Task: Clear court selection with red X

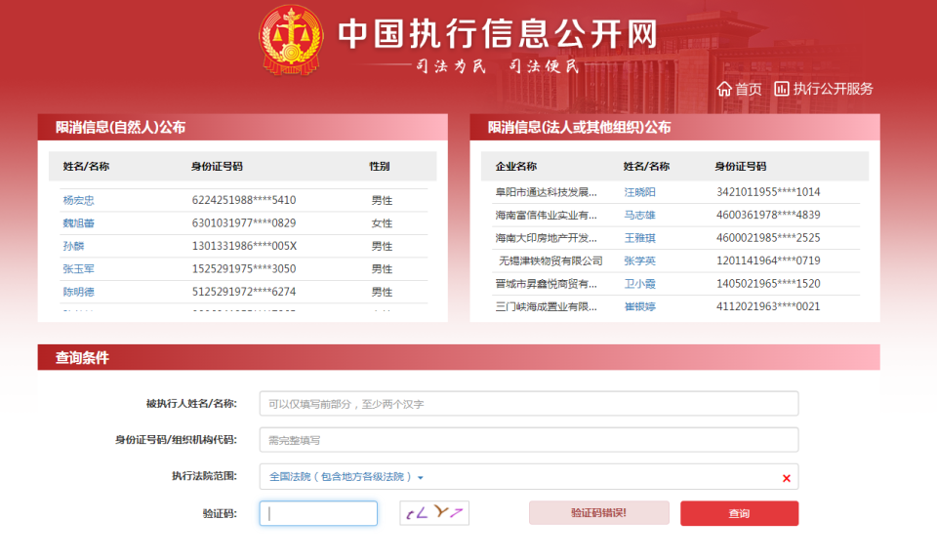Action: click(786, 478)
